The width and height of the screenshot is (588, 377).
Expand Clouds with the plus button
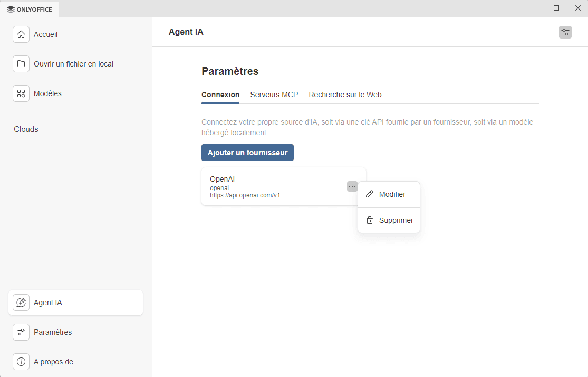click(x=131, y=131)
